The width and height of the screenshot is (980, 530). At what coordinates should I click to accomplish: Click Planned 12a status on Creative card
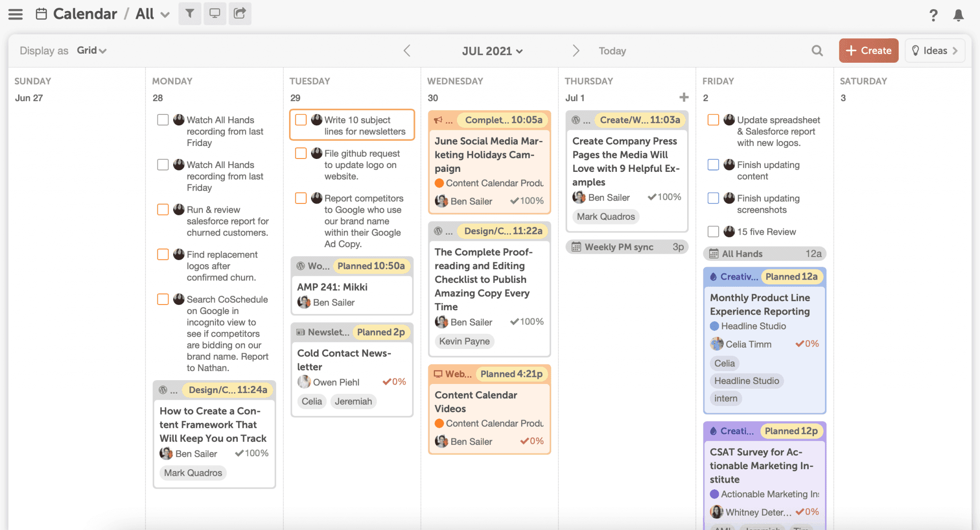pyautogui.click(x=792, y=277)
